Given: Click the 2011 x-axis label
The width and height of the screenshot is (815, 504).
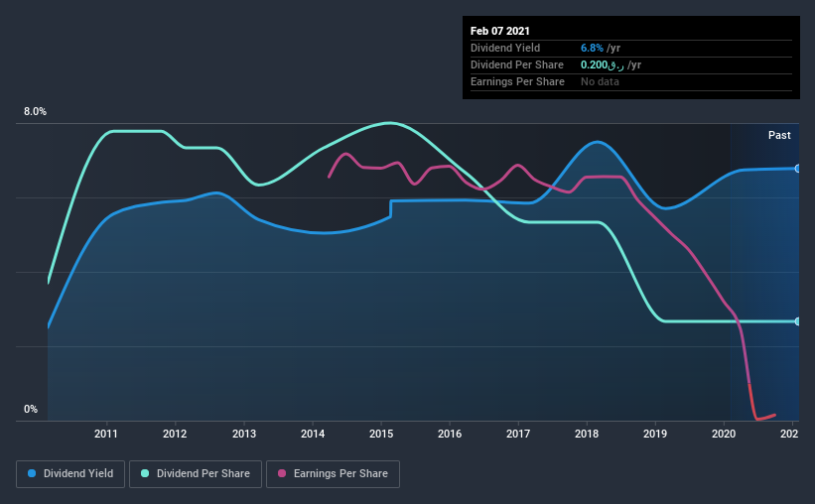Looking at the screenshot, I should 106,434.
